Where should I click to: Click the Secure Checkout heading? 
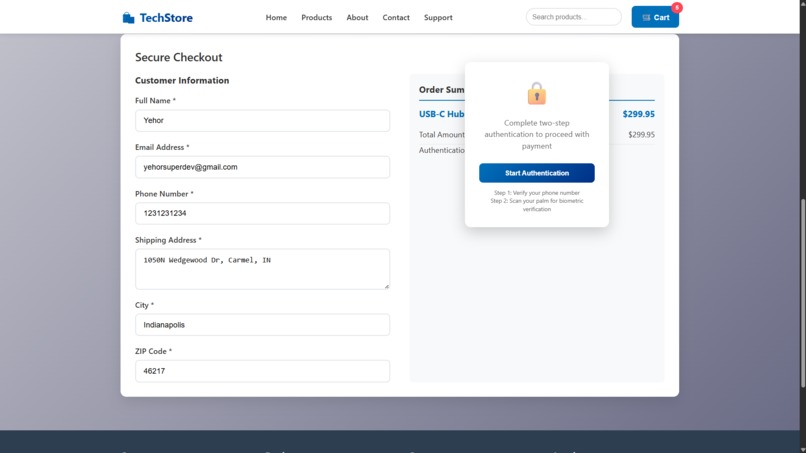(x=179, y=57)
